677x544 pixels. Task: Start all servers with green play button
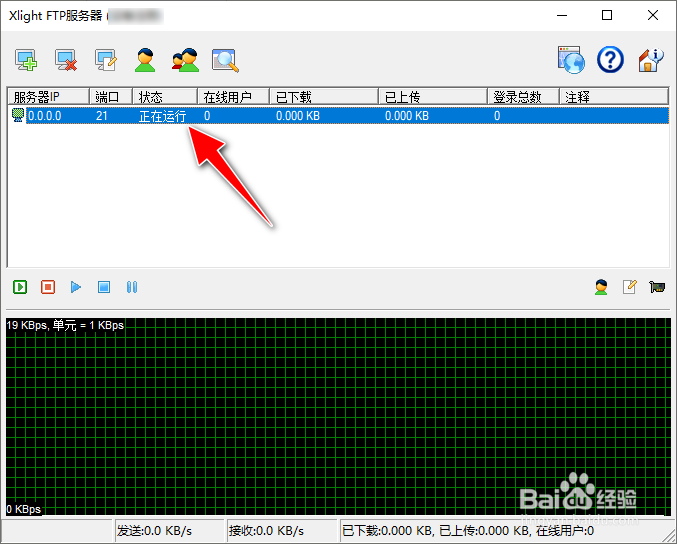point(20,287)
